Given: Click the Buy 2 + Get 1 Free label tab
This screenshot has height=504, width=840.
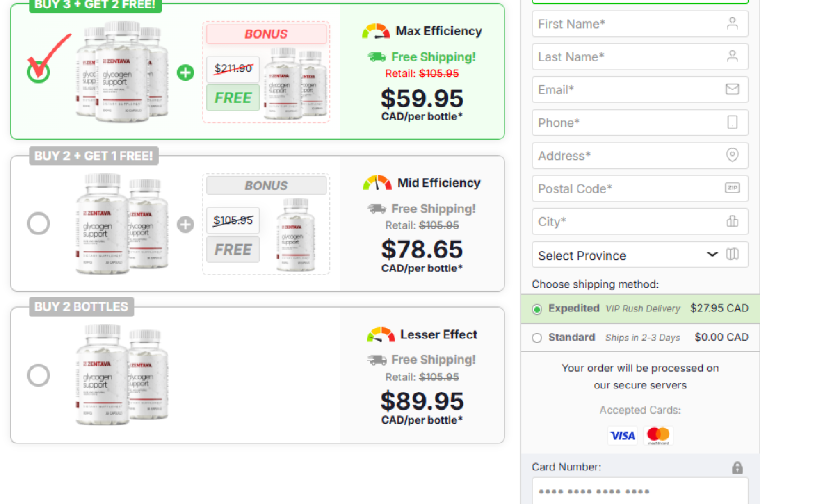Looking at the screenshot, I should click(x=94, y=156).
